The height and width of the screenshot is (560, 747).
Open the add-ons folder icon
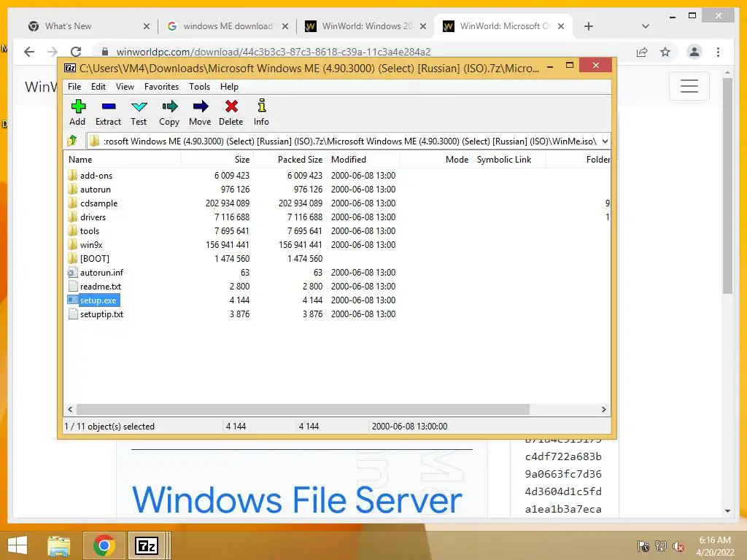(x=72, y=175)
